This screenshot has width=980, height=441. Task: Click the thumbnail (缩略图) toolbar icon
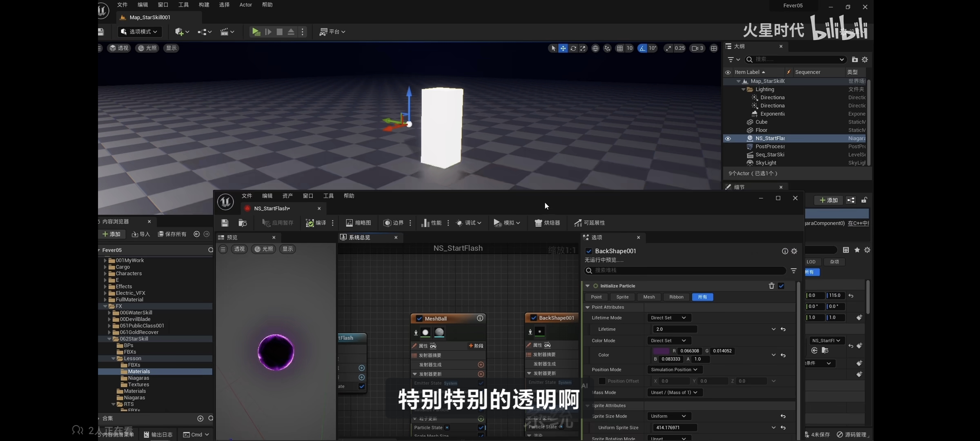[350, 223]
